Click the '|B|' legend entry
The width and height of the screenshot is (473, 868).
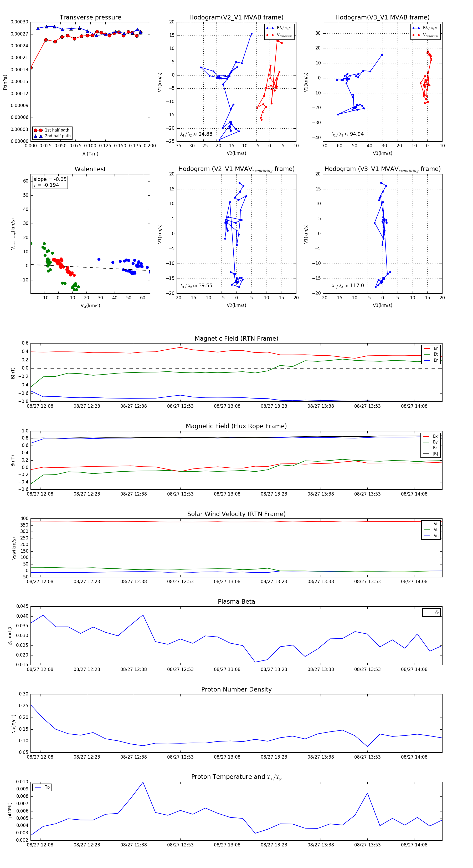pyautogui.click(x=431, y=454)
